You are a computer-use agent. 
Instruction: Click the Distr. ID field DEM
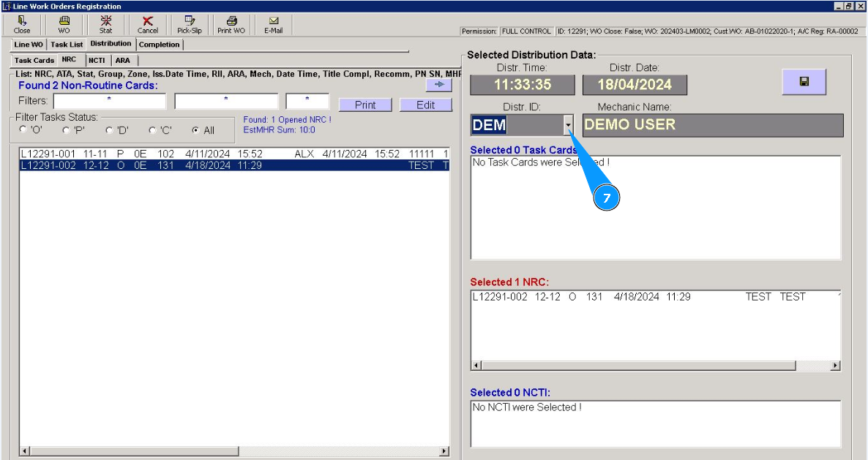(x=517, y=125)
